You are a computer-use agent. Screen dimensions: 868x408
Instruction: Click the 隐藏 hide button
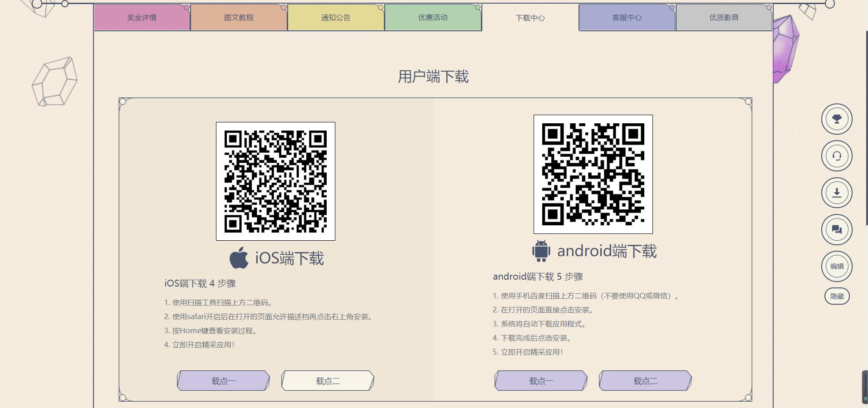coord(837,296)
